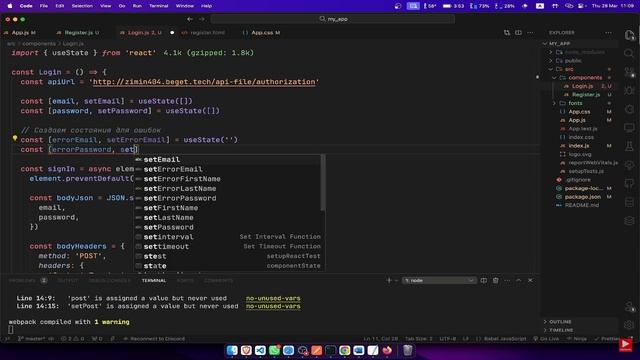640x360 pixels.
Task: Open terminal panel more actions ellipsis
Action: coord(507,280)
